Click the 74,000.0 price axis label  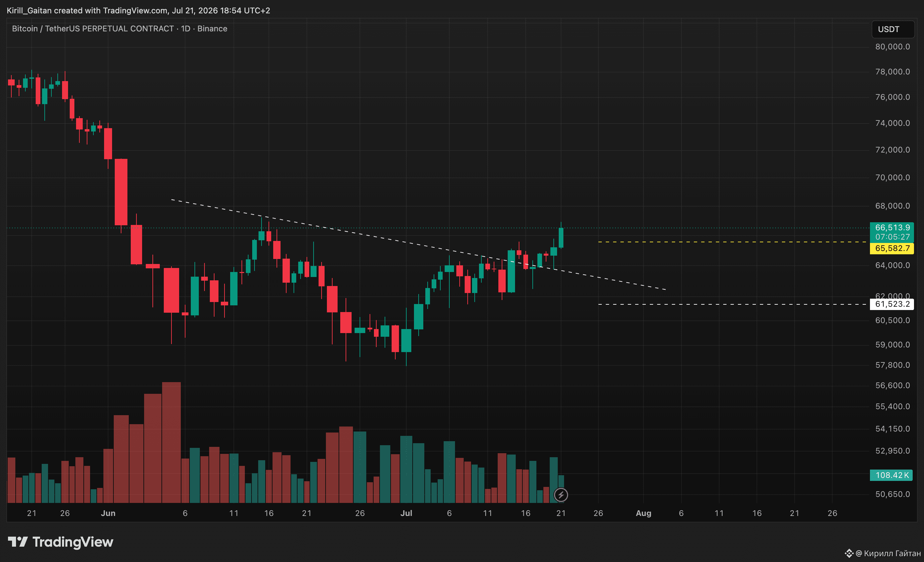pyautogui.click(x=893, y=123)
